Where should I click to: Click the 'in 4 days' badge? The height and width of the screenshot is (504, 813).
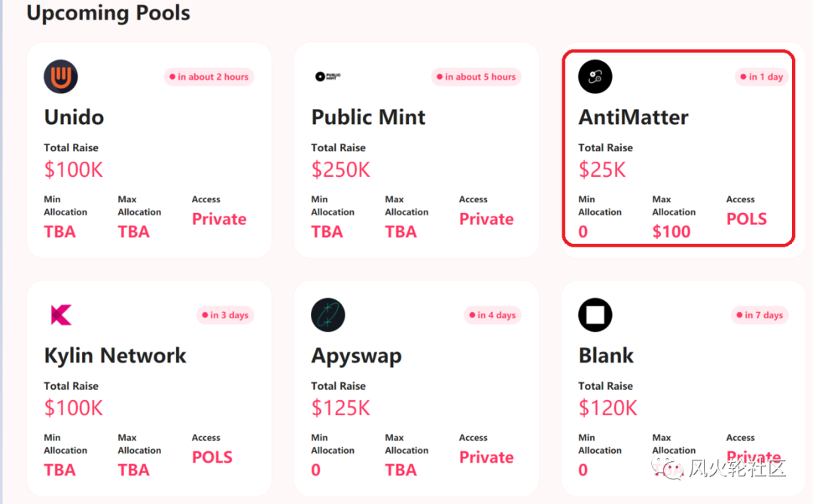click(492, 315)
